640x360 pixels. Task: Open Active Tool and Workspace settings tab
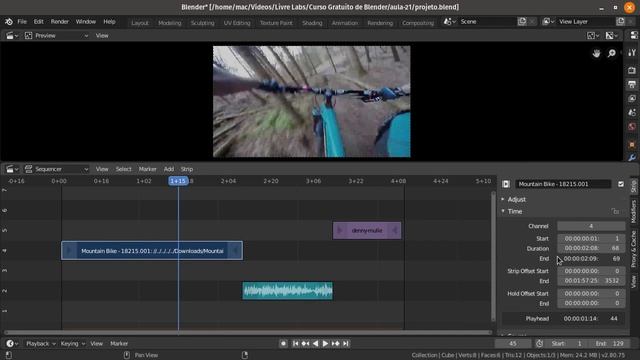tap(632, 53)
